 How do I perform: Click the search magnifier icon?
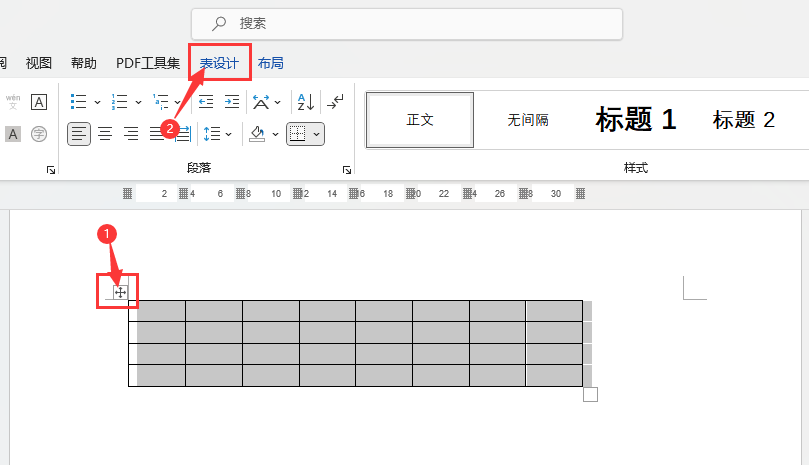(219, 23)
